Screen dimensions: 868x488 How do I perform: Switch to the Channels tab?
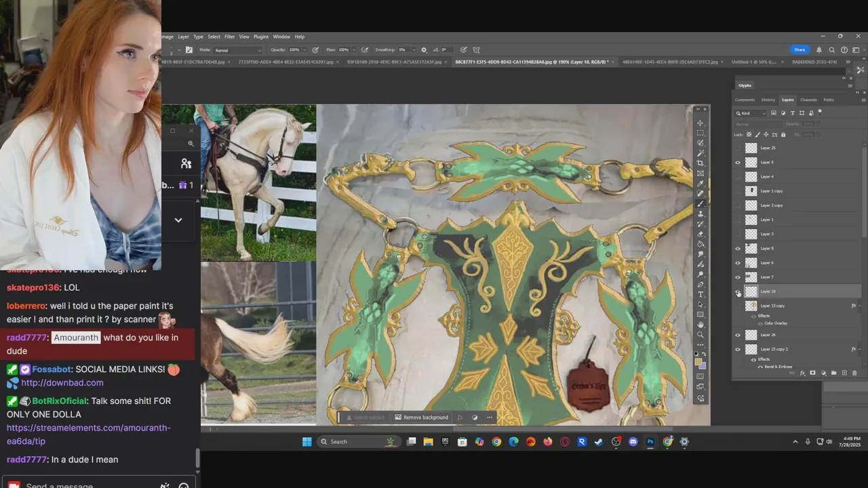tap(808, 100)
